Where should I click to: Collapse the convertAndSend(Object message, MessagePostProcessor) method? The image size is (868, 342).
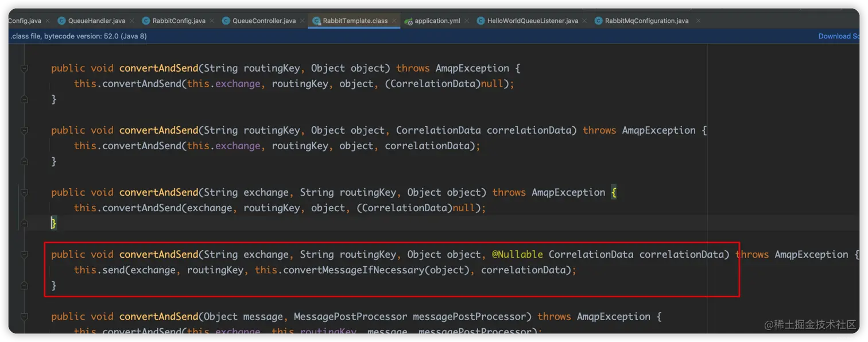coord(24,316)
